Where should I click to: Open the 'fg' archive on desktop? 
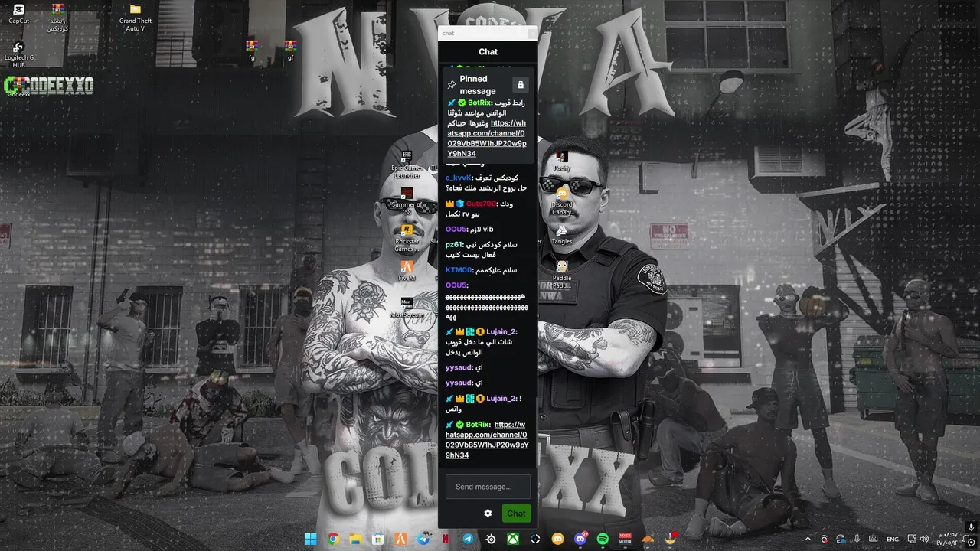(x=252, y=51)
